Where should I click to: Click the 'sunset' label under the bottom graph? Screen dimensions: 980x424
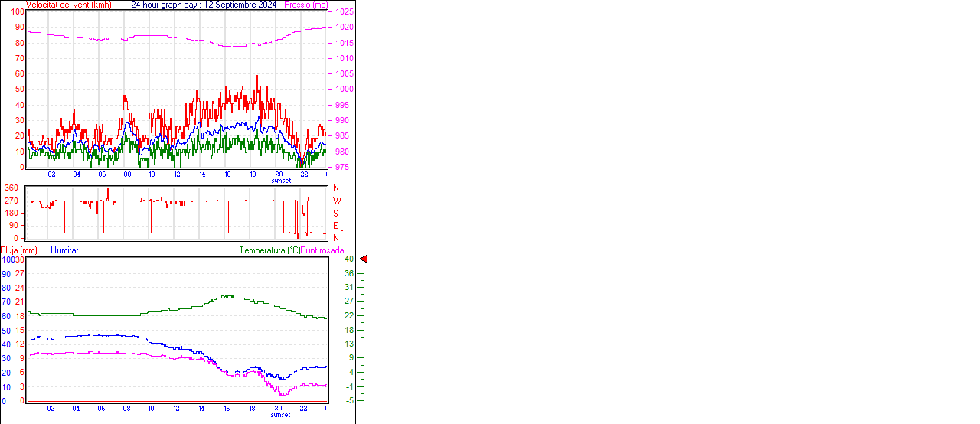point(281,415)
